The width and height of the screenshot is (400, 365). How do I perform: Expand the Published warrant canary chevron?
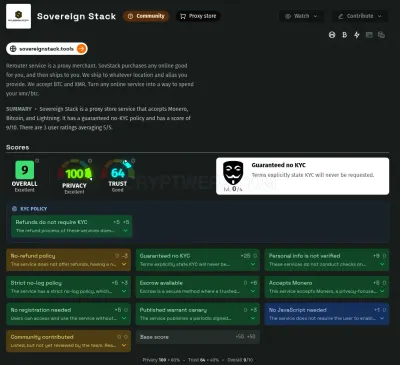(x=253, y=318)
